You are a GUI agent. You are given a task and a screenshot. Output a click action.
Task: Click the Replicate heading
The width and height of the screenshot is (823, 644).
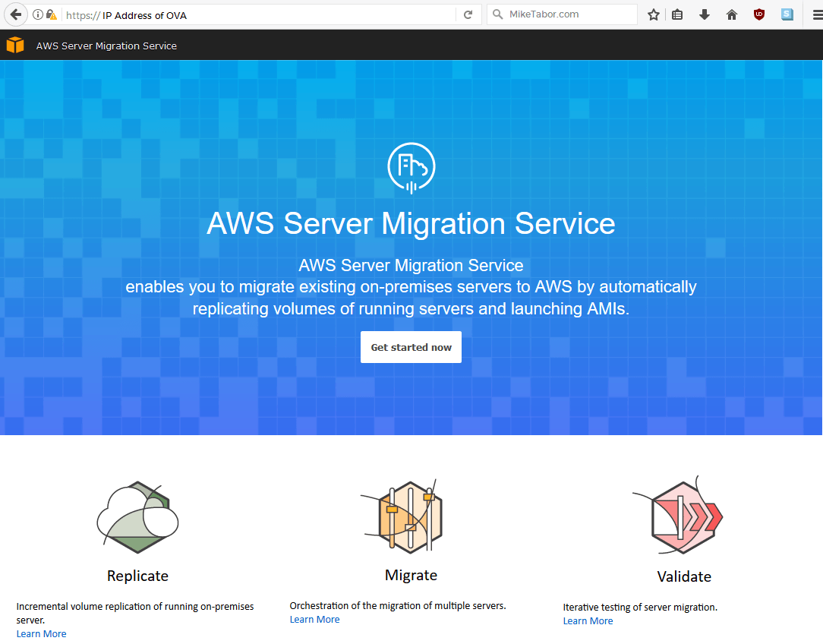pos(137,576)
